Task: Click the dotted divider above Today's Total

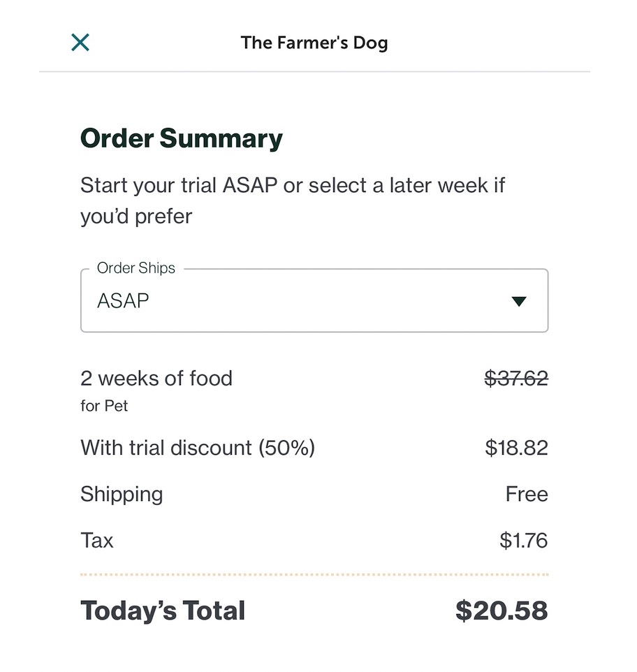Action: point(314,575)
